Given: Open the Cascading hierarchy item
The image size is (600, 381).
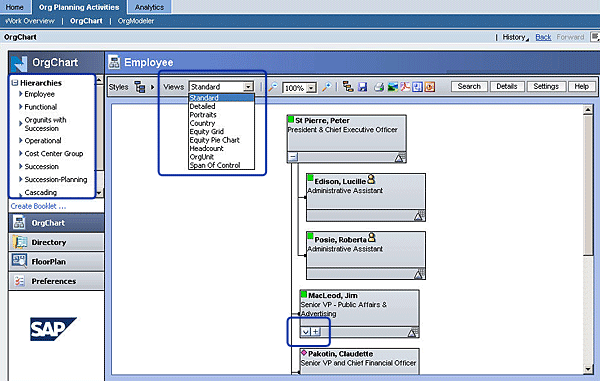Looking at the screenshot, I should 41,192.
